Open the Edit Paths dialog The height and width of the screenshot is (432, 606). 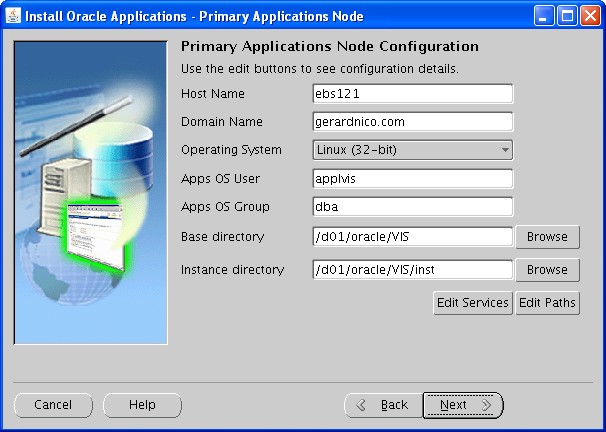pos(547,303)
